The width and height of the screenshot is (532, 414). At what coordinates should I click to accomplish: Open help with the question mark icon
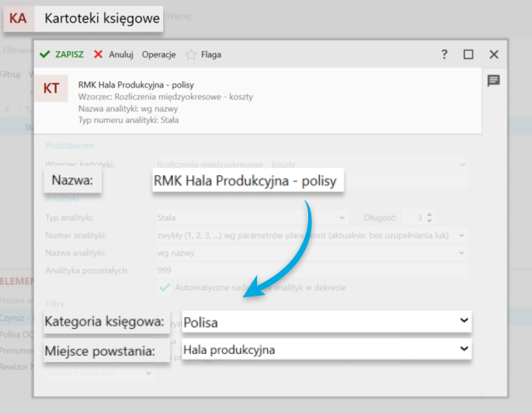[x=445, y=54]
